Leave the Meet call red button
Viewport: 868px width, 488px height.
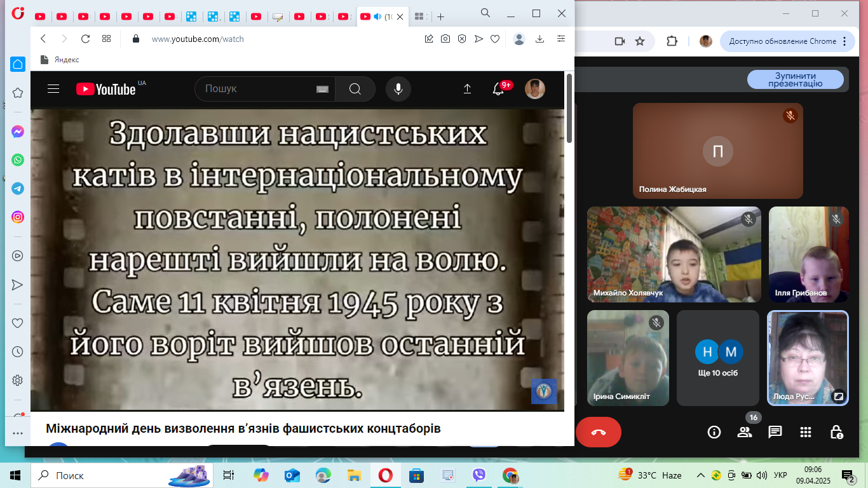(x=599, y=432)
